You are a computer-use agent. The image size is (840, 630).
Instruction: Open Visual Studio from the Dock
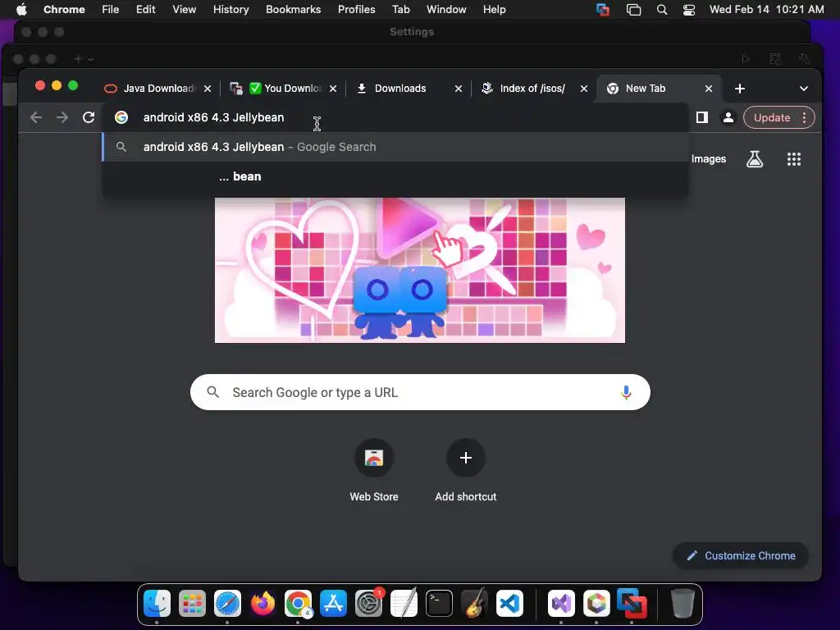coord(561,603)
